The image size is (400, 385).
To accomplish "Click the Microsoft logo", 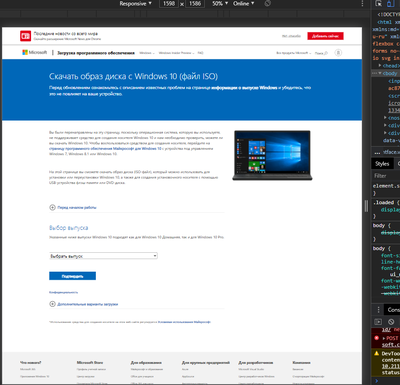I will (35, 52).
